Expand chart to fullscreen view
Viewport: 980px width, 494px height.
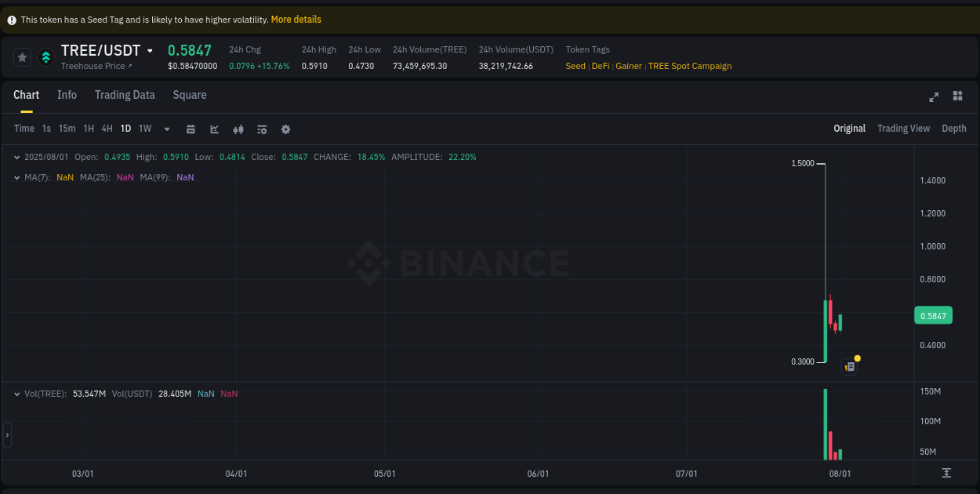tap(934, 97)
